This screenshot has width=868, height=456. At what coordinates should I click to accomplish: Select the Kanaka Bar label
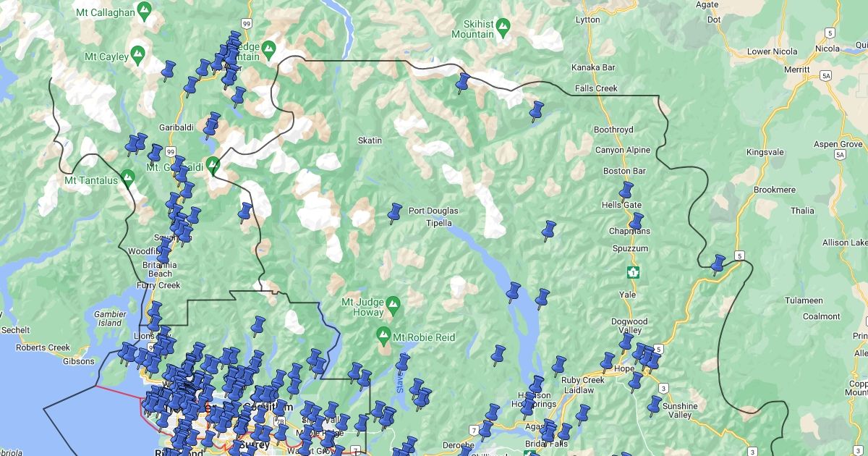[593, 67]
